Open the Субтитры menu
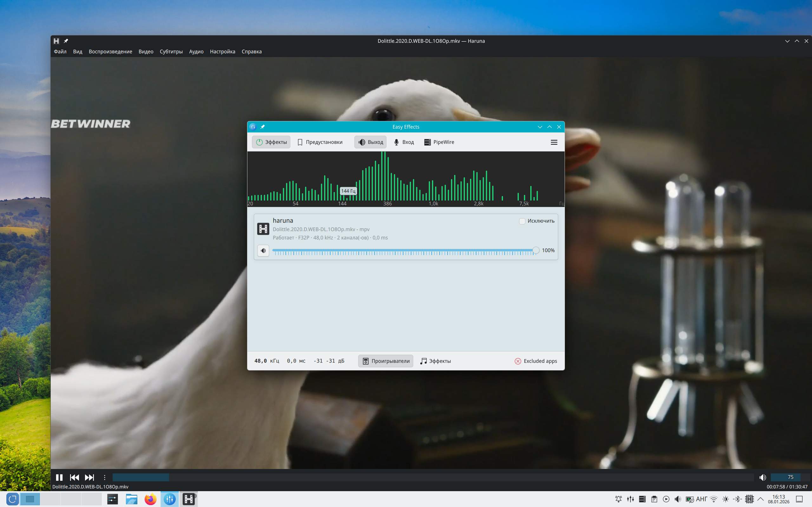The height and width of the screenshot is (507, 812). point(171,52)
